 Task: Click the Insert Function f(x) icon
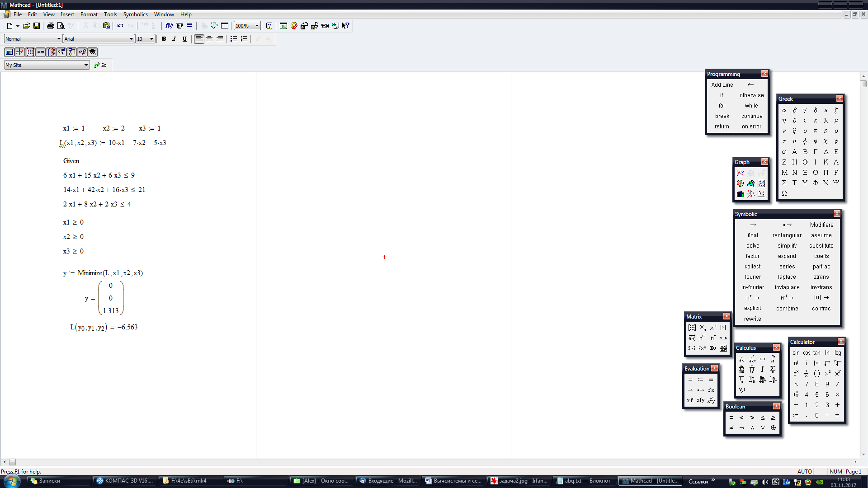tap(169, 26)
